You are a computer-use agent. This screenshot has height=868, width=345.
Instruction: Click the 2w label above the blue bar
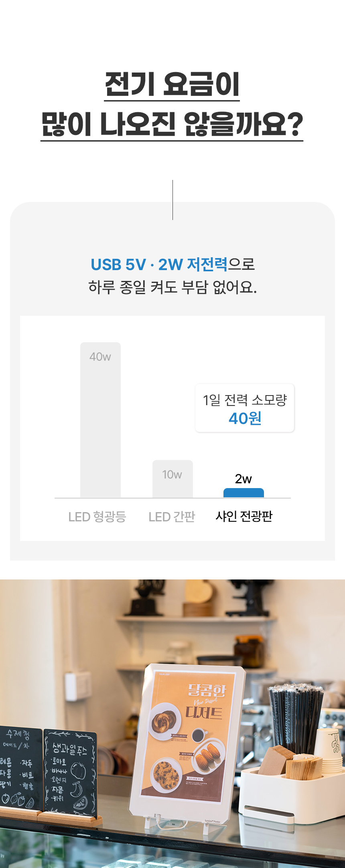[x=244, y=479]
